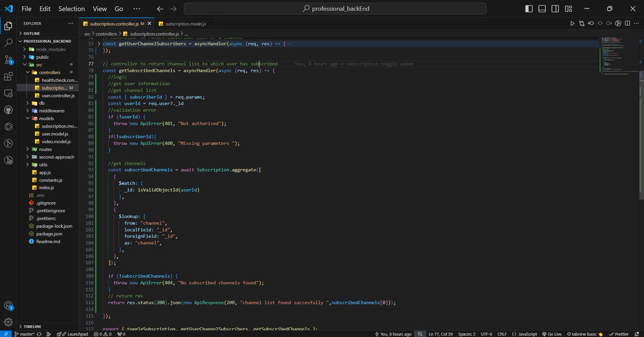Open the Explorer view in activity bar
The image size is (644, 337).
pos(8,25)
